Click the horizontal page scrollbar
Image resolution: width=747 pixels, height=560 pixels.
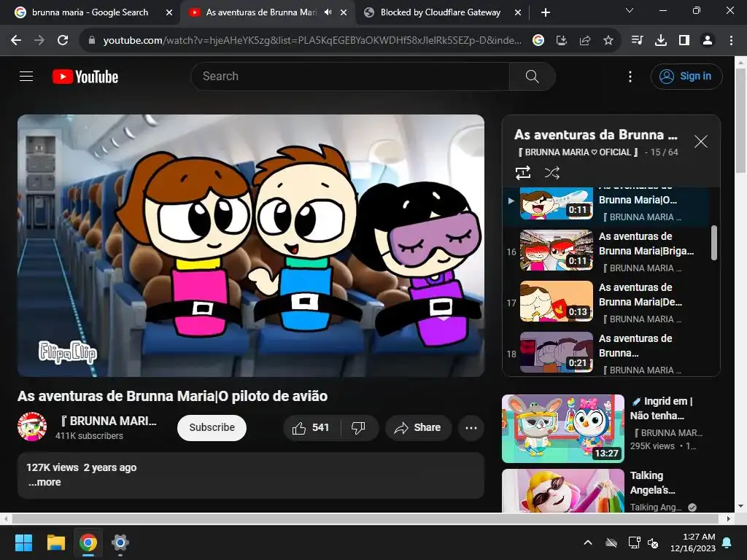[365, 518]
